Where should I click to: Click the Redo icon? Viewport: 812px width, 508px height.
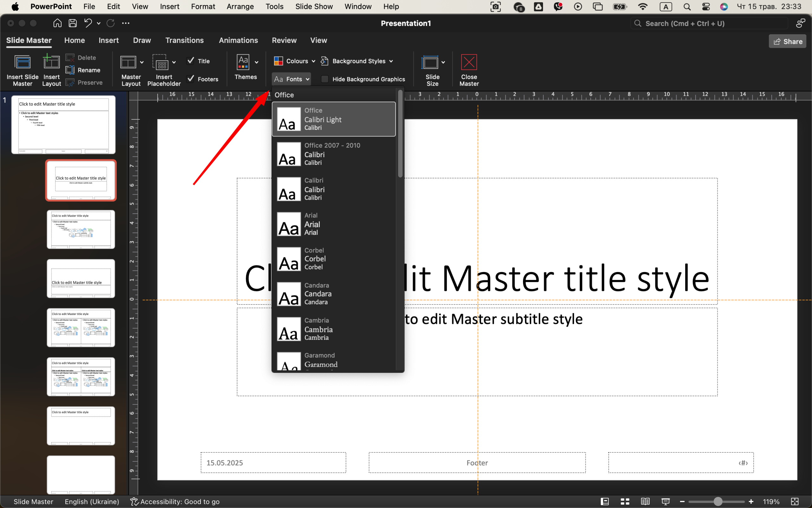pos(110,23)
